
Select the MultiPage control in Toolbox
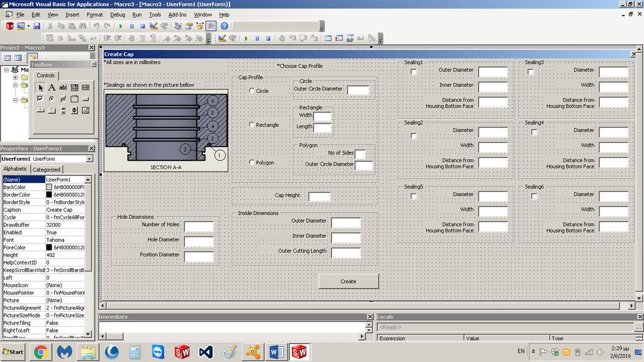coord(52,111)
